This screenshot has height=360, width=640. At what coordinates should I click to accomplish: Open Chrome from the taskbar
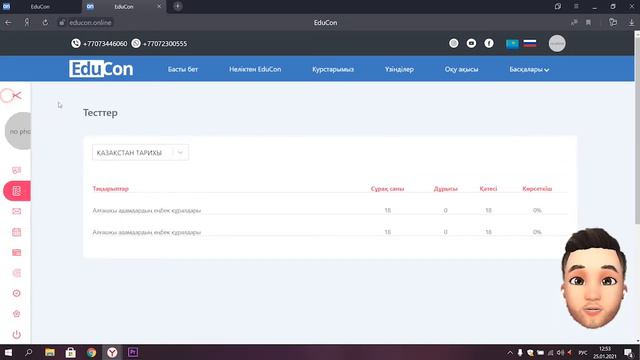point(91,352)
